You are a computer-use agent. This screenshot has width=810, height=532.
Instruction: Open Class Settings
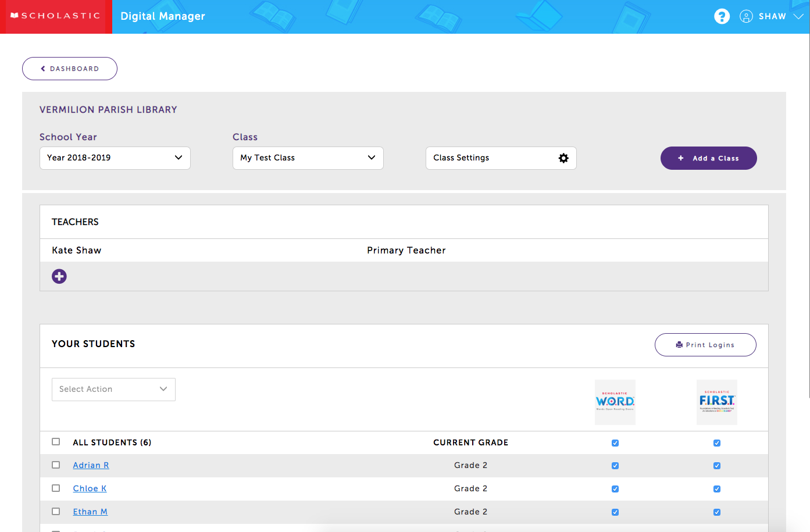[x=501, y=158]
